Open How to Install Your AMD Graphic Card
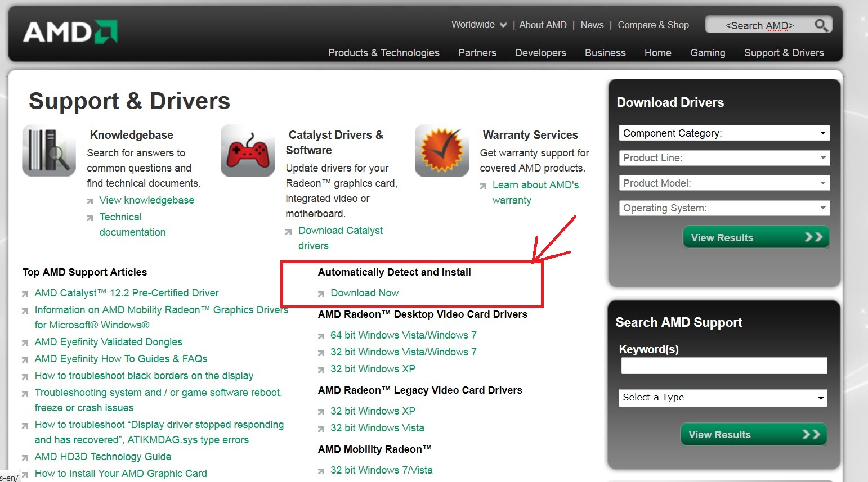Viewport: 868px width, 482px height. click(121, 474)
